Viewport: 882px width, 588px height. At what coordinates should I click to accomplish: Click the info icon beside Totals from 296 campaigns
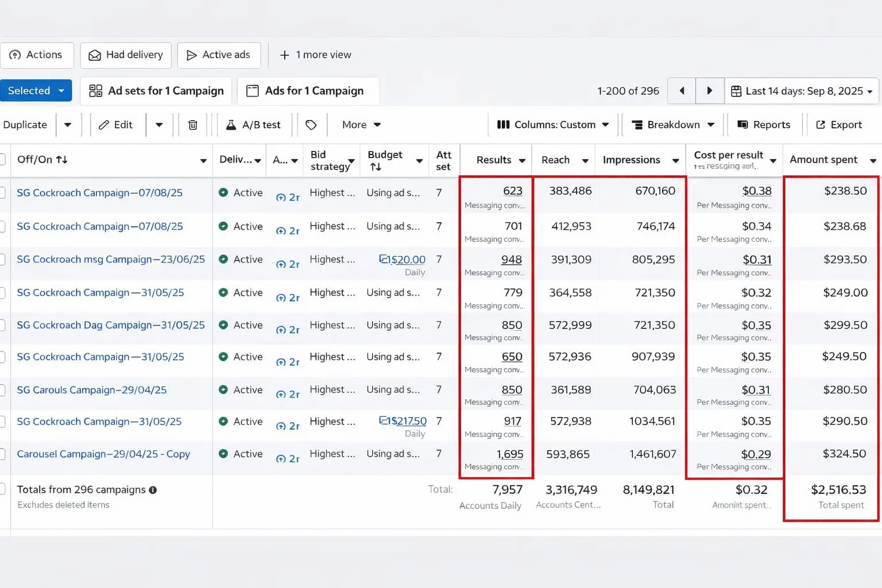tap(153, 490)
